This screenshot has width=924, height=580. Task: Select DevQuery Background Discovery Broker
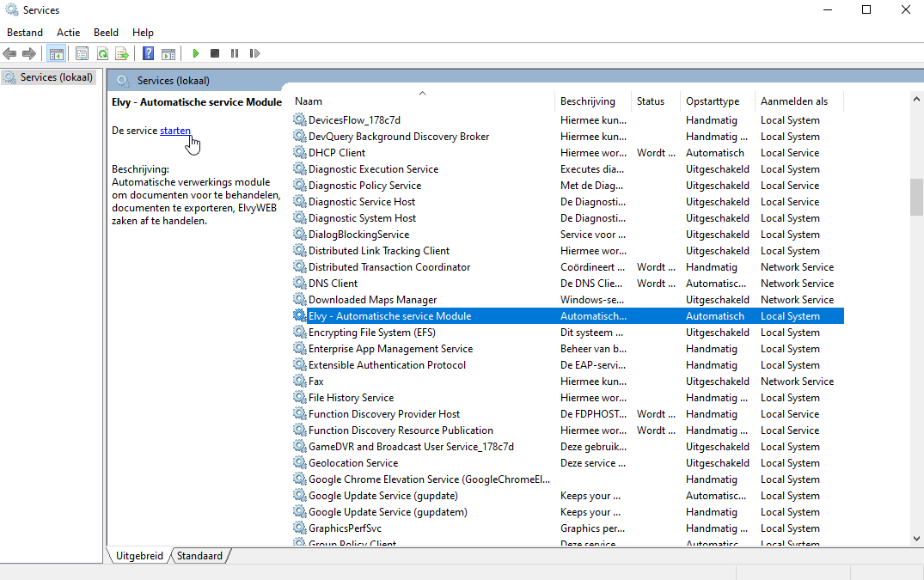click(568, 136)
